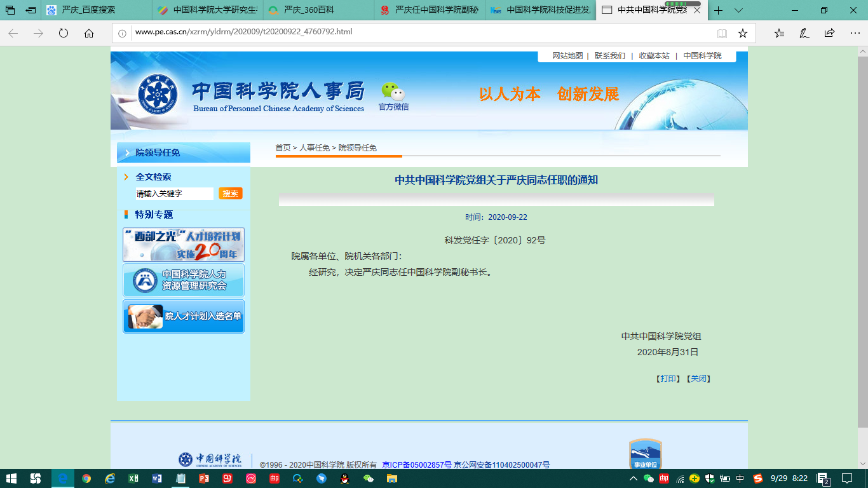
Task: Go to 人事任免 breadcrumb
Action: pos(315,147)
